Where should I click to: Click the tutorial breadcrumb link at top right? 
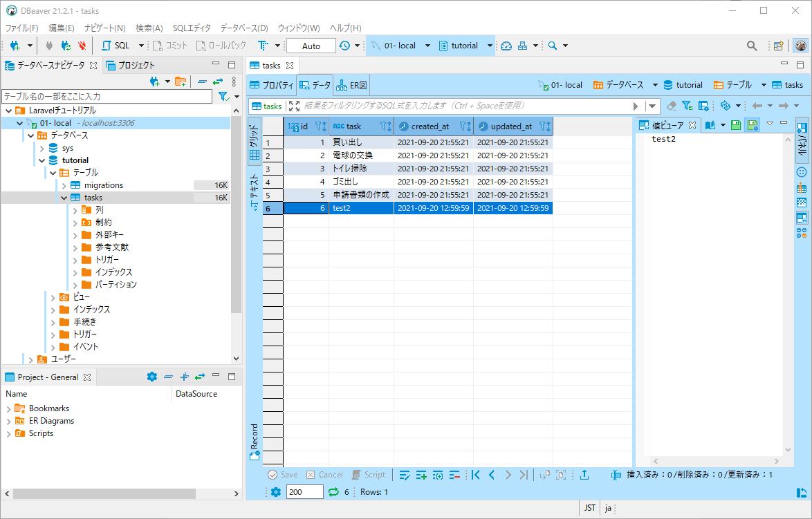click(683, 85)
